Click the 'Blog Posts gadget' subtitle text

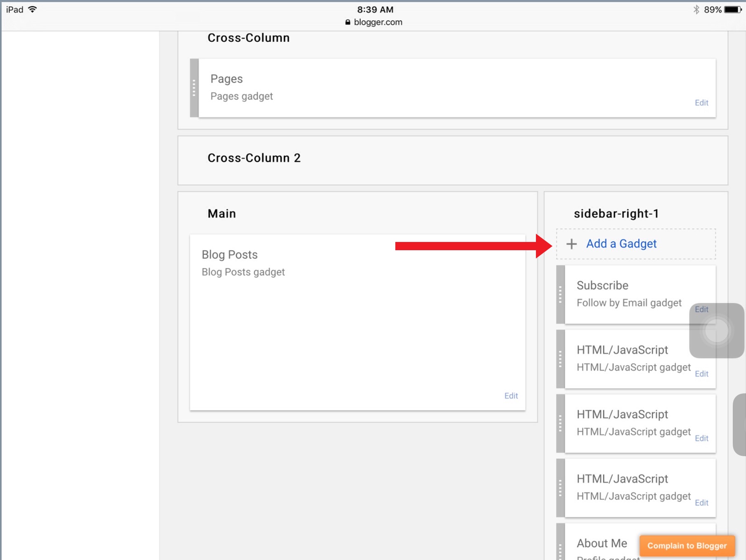(243, 272)
